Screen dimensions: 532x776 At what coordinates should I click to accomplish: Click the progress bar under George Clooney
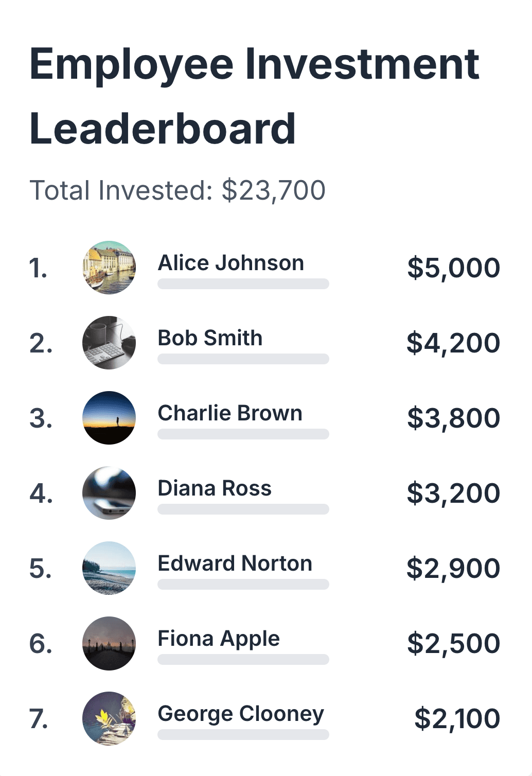(243, 735)
